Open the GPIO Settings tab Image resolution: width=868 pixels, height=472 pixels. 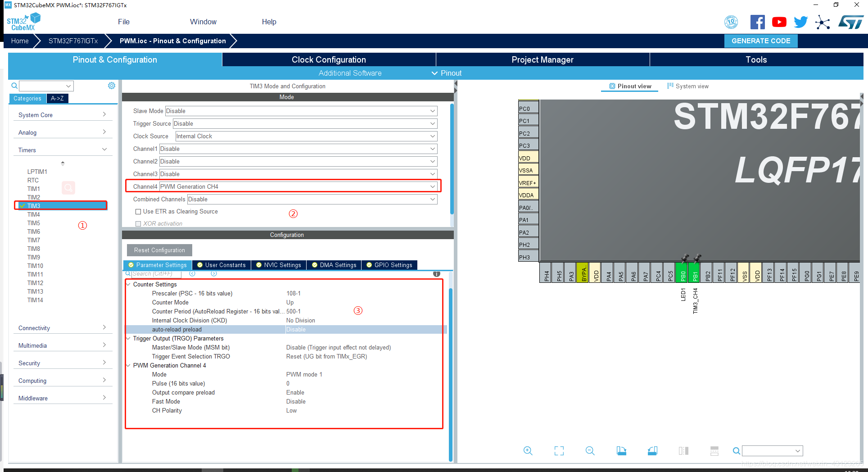click(x=389, y=265)
